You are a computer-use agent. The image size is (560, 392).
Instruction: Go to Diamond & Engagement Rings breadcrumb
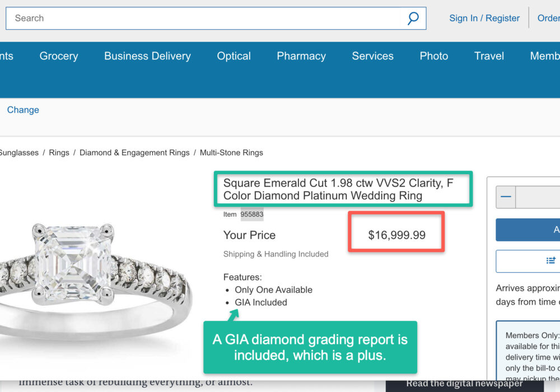[x=134, y=152]
